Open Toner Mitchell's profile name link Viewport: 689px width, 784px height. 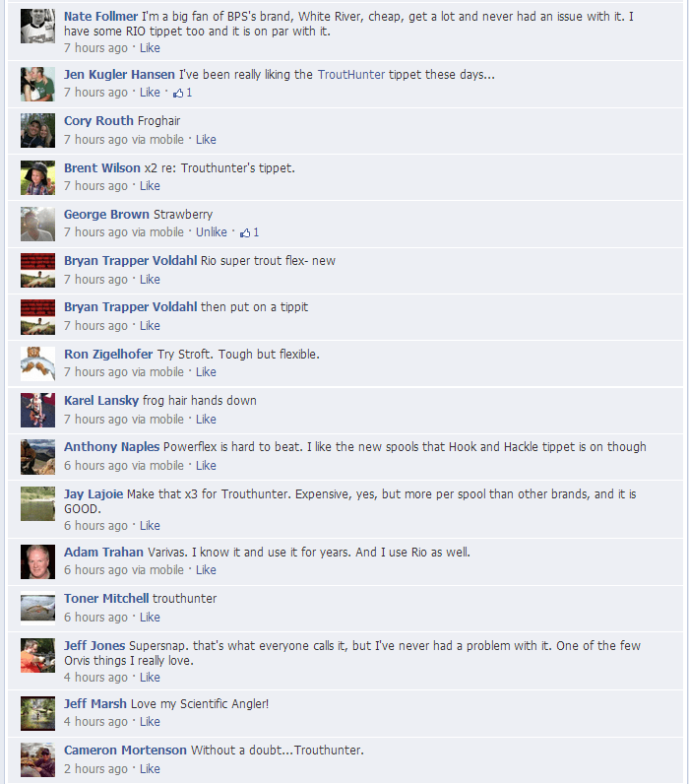pos(106,599)
